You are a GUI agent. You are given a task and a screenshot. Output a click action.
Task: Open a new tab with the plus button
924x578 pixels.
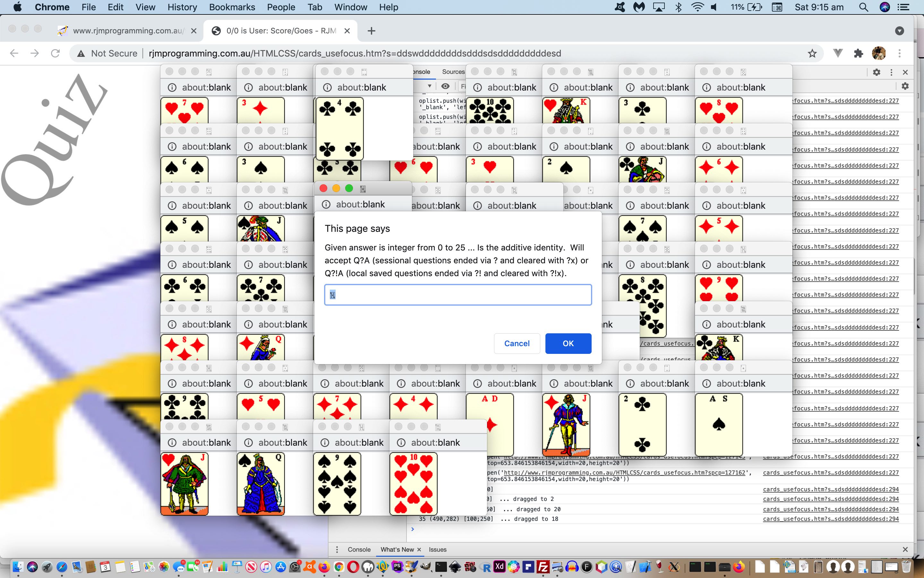(372, 31)
